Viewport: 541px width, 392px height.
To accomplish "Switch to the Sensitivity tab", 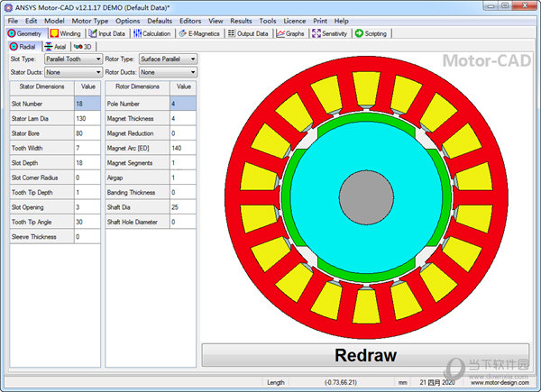I will (330, 33).
